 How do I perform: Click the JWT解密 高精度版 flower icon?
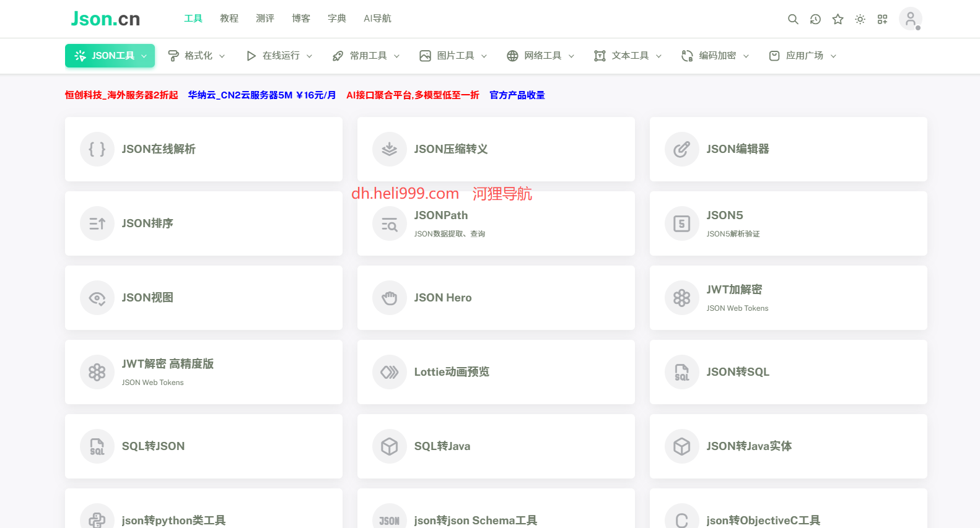coord(97,372)
